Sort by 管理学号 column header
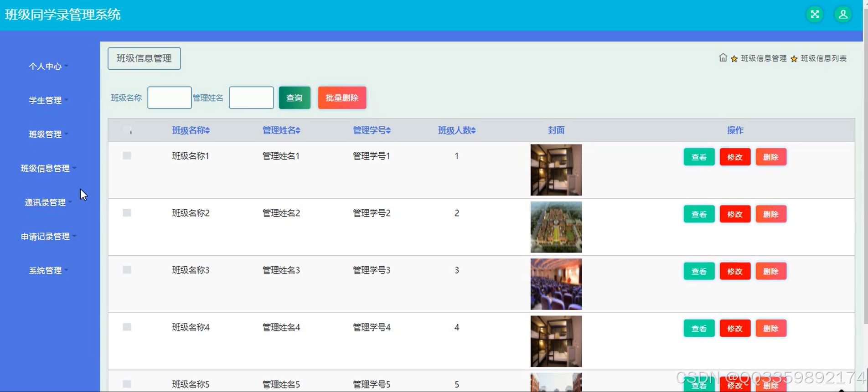This screenshot has height=392, width=868. [372, 130]
